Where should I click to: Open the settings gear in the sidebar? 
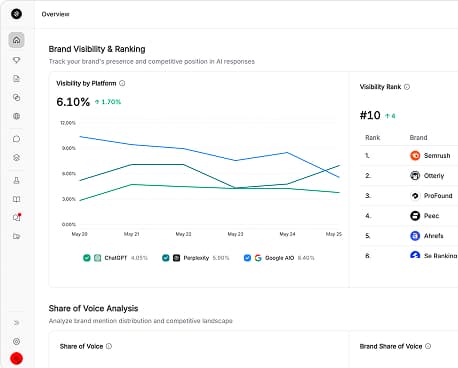16,341
